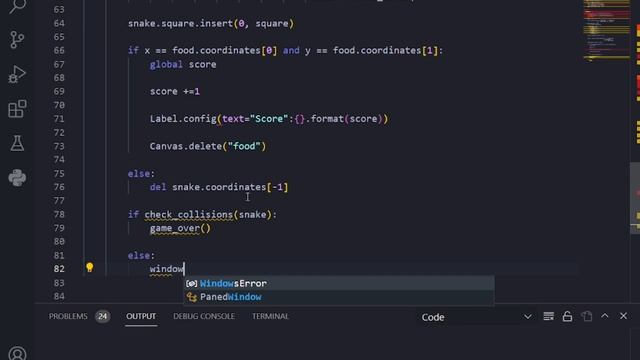Screen dimensions: 640x360
Task: Click line number 78 in the gutter
Action: [x=59, y=215]
